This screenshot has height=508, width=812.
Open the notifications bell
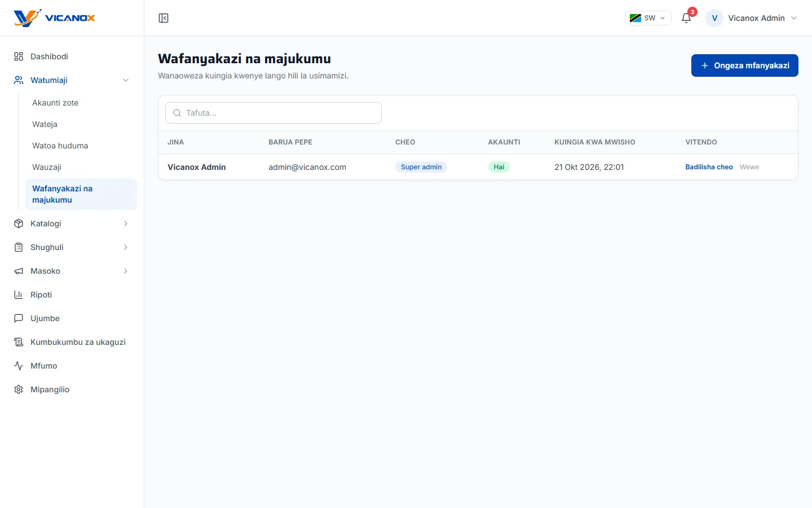686,18
